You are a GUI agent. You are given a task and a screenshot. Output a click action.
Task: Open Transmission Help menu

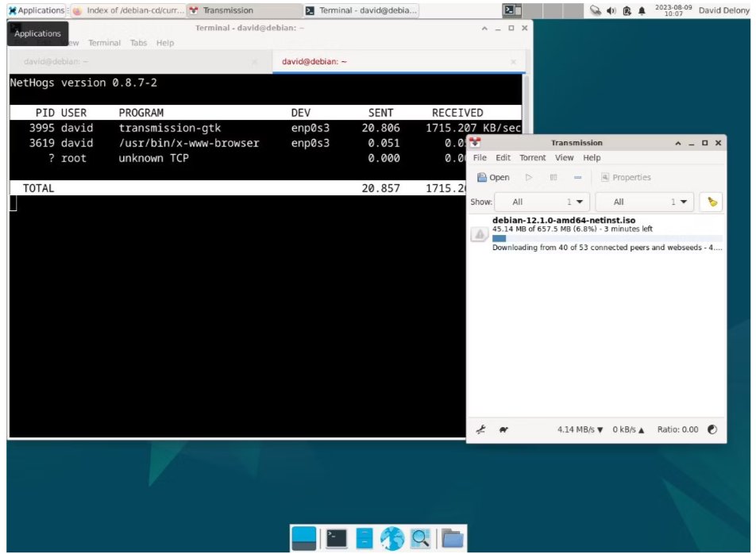coord(592,157)
